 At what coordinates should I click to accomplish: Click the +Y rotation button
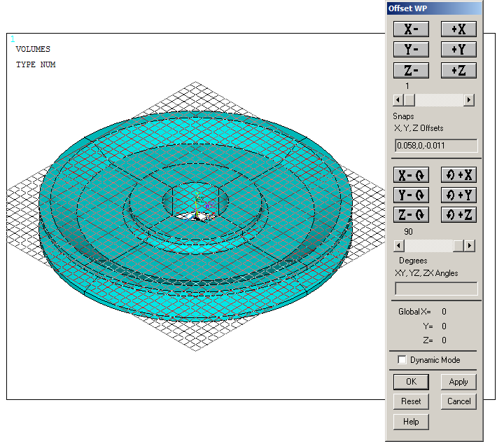pyautogui.click(x=458, y=195)
